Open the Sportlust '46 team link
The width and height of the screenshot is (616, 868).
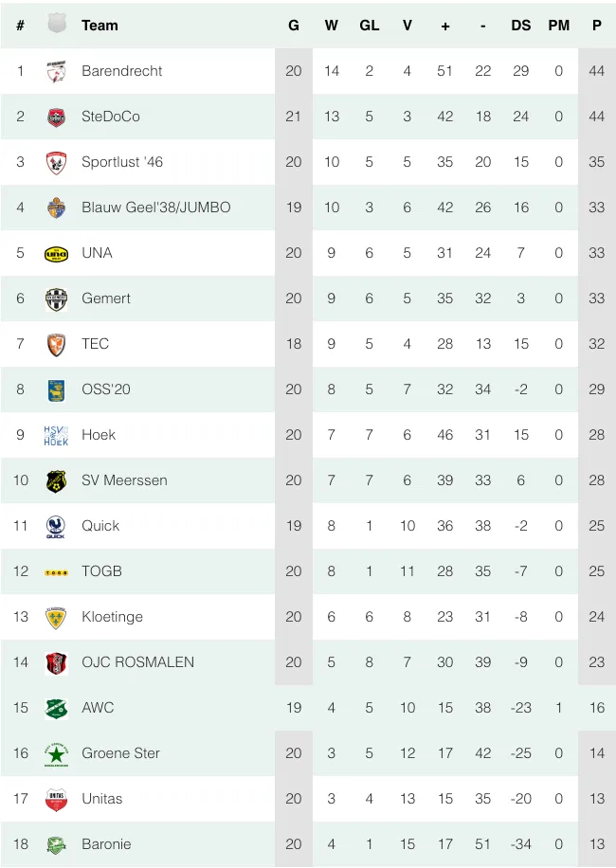coord(122,162)
